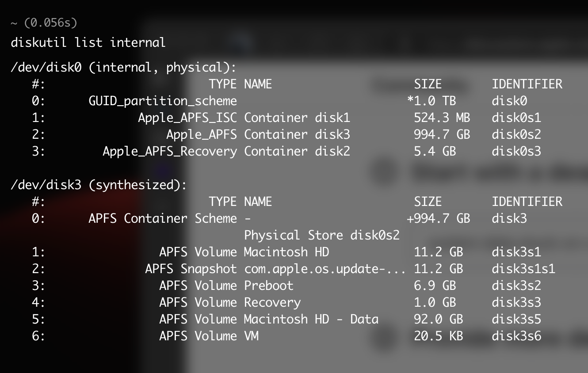The image size is (588, 373).
Task: Click the 20.5 KB size of VM volume
Action: coord(439,336)
